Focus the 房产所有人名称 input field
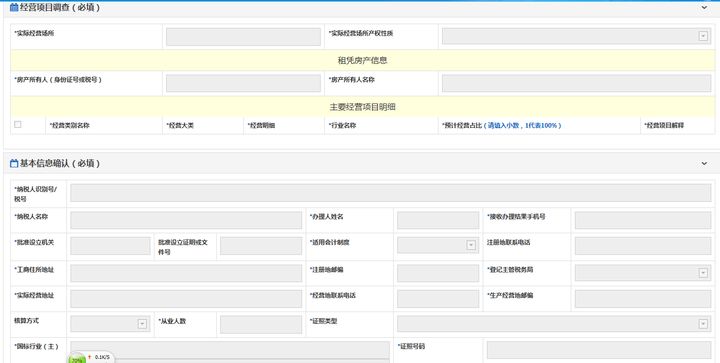The width and height of the screenshot is (720, 363). point(576,83)
